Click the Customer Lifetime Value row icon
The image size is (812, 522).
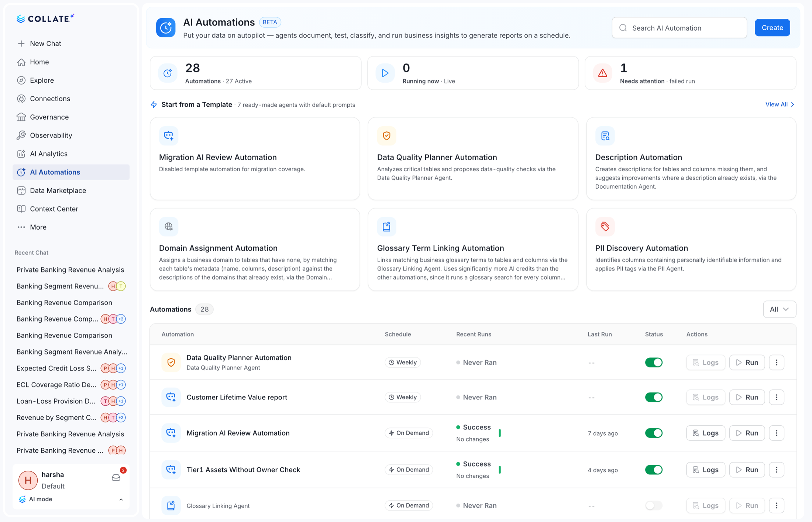point(171,397)
